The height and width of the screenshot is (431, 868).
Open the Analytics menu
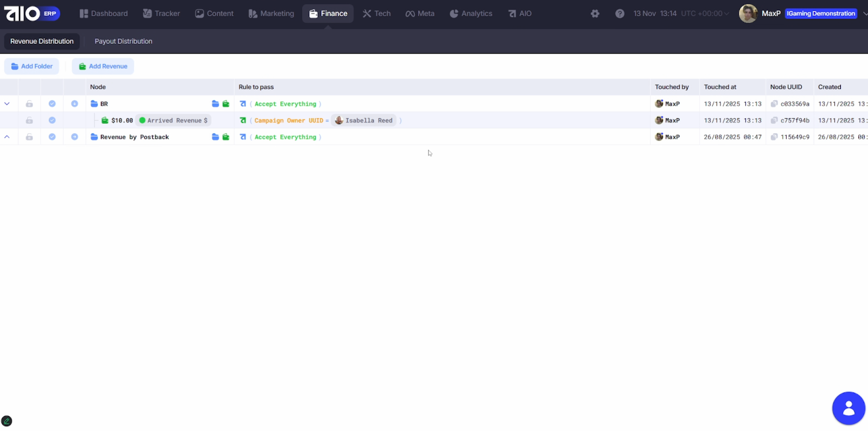coord(471,14)
